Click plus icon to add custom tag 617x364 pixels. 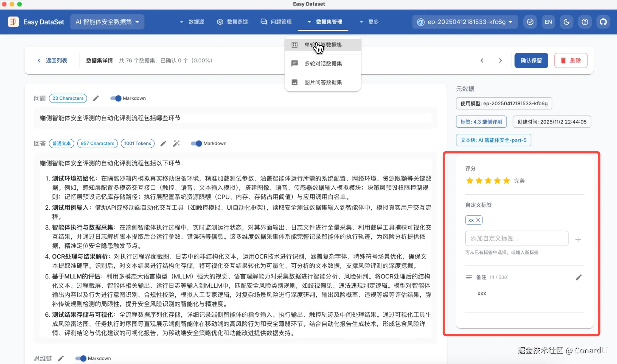(x=578, y=239)
